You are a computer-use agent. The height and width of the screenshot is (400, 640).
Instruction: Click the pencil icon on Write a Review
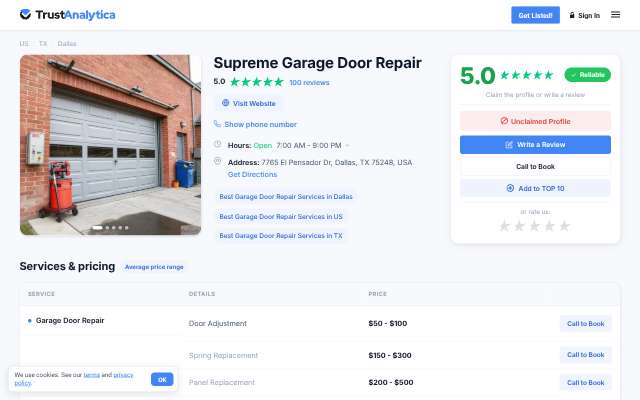pyautogui.click(x=509, y=144)
